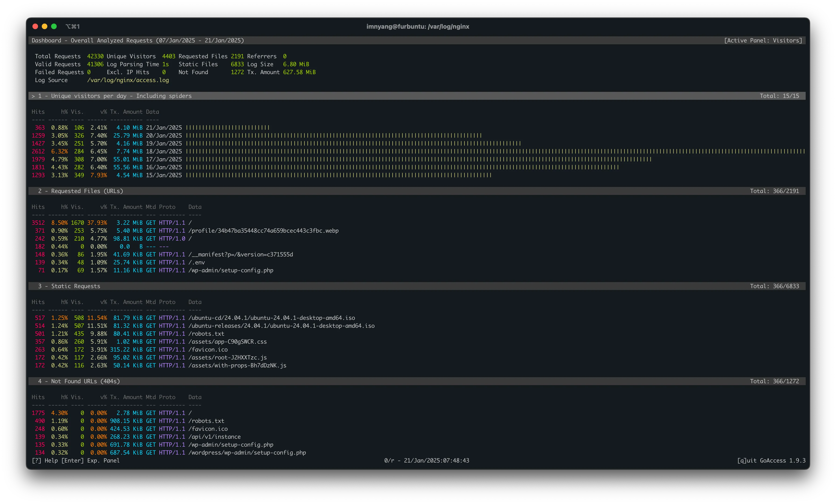Click the Total: 15/15 counter
Image resolution: width=836 pixels, height=504 pixels.
click(779, 96)
